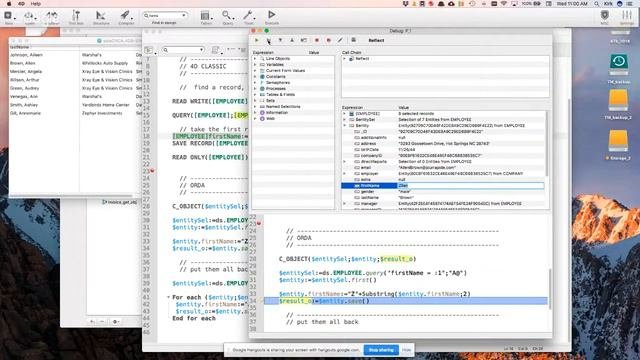Image resolution: width=640 pixels, height=360 pixels.
Task: Click the method editor search field
Action: 183,50
